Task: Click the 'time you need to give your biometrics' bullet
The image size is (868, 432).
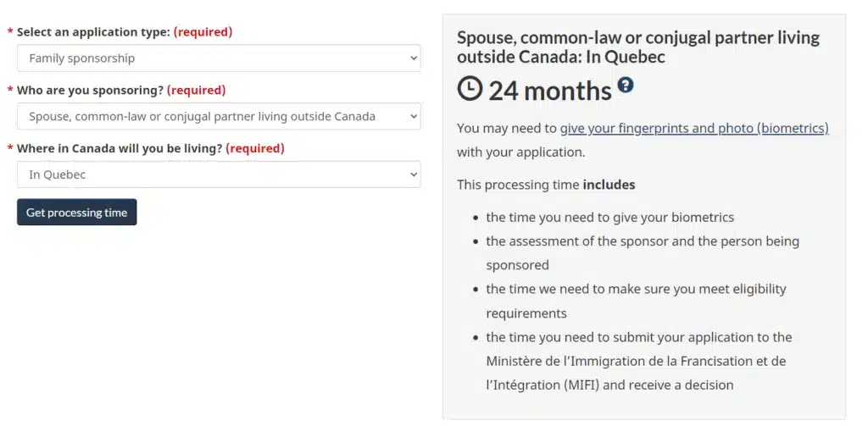Action: (x=609, y=217)
